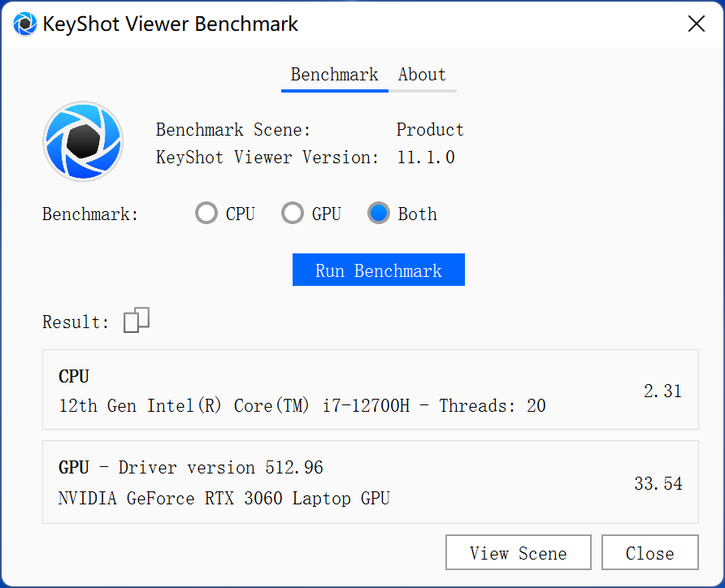Click the KeyShot title bar logo icon
725x588 pixels.
[x=24, y=24]
